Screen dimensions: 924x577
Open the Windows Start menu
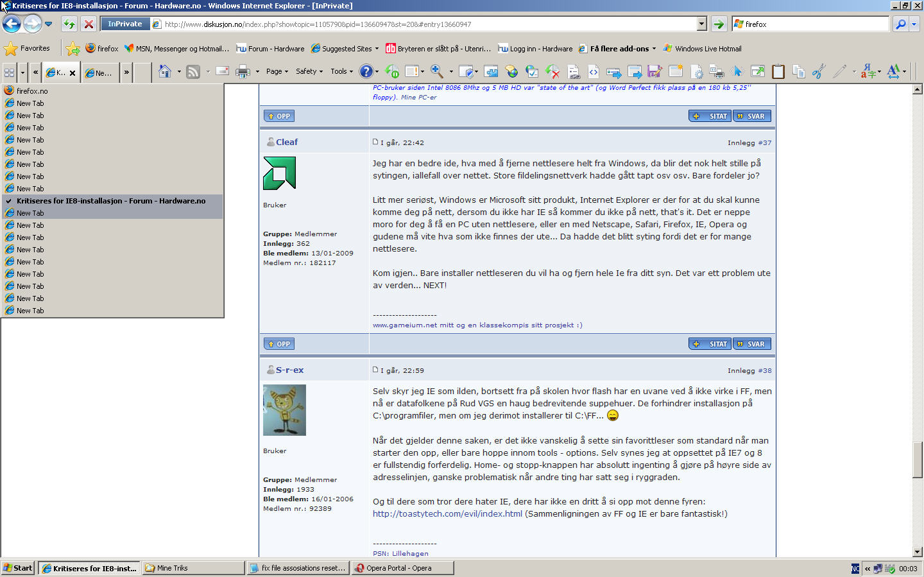pos(17,568)
